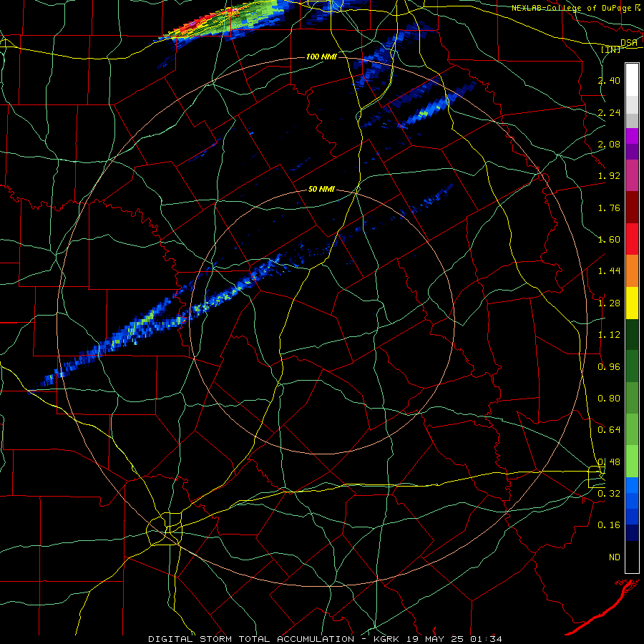Click the 1.92 legend value

(x=609, y=176)
